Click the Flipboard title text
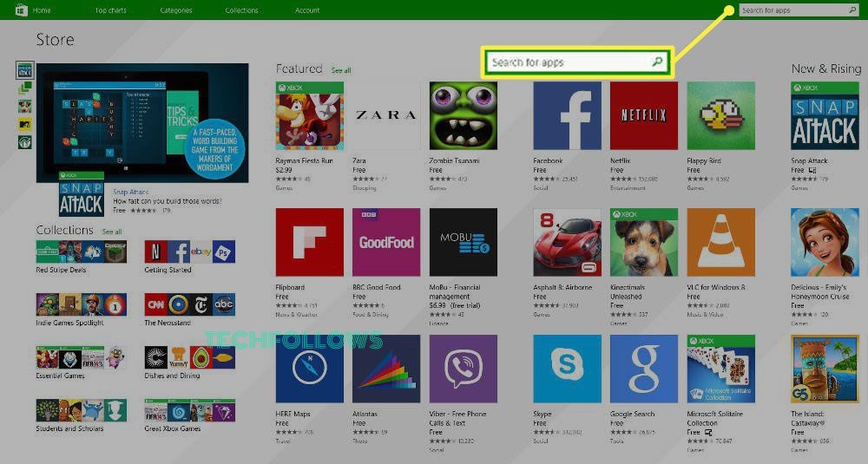The height and width of the screenshot is (464, 868). coord(290,287)
